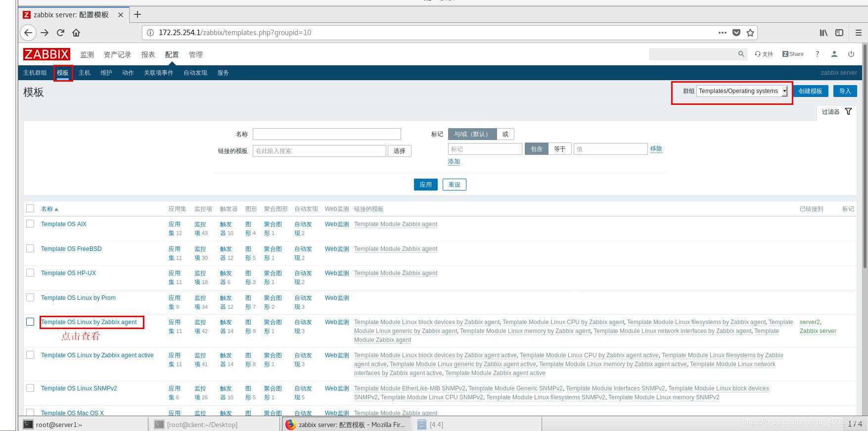
Task: Click the 创建模板 button
Action: pyautogui.click(x=810, y=91)
